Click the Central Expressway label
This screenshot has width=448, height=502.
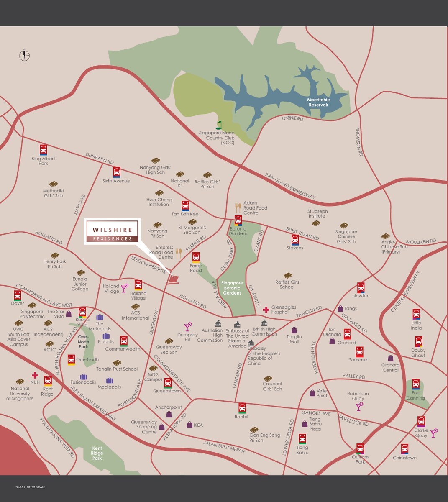(x=404, y=292)
